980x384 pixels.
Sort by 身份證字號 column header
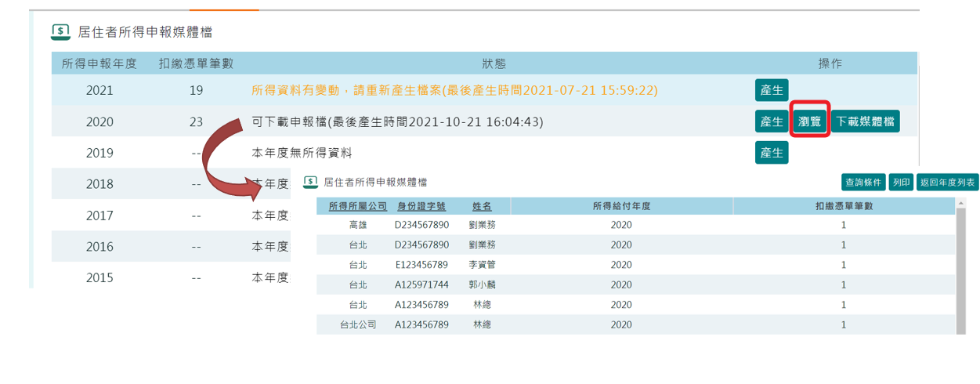click(421, 206)
